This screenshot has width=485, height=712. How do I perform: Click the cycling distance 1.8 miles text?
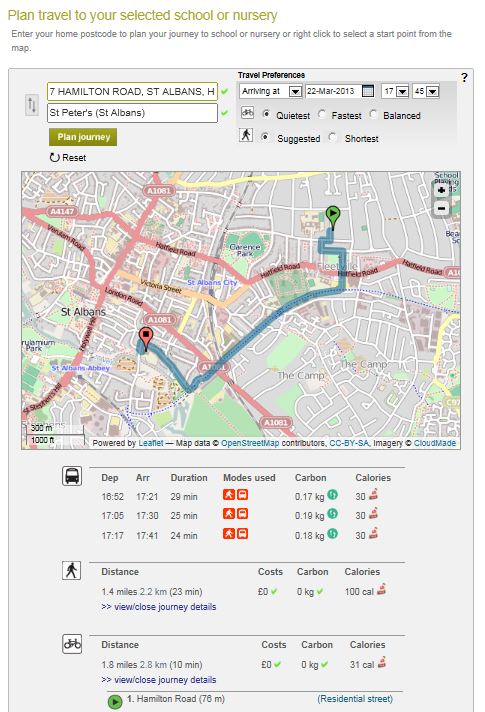pos(119,665)
